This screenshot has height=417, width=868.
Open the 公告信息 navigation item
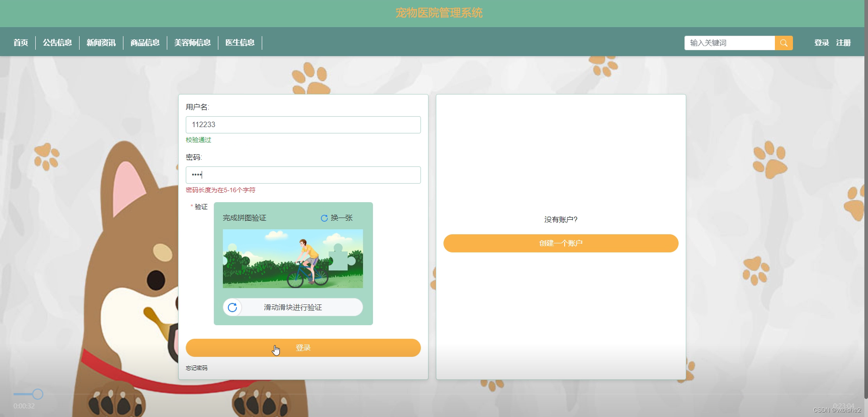pos(57,43)
